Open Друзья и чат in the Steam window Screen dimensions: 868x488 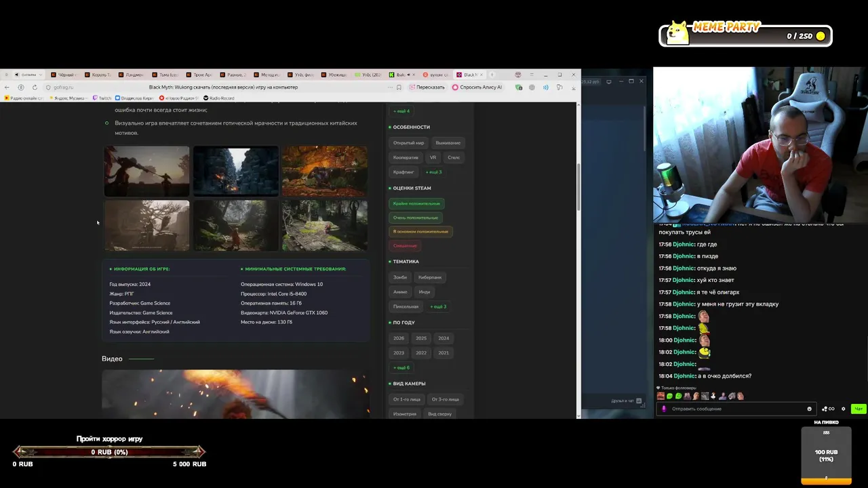[627, 401]
